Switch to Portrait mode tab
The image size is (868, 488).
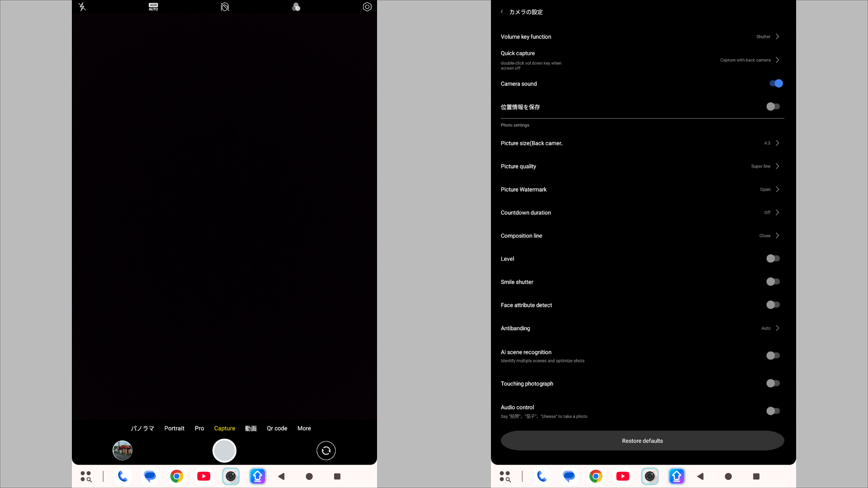(x=174, y=428)
